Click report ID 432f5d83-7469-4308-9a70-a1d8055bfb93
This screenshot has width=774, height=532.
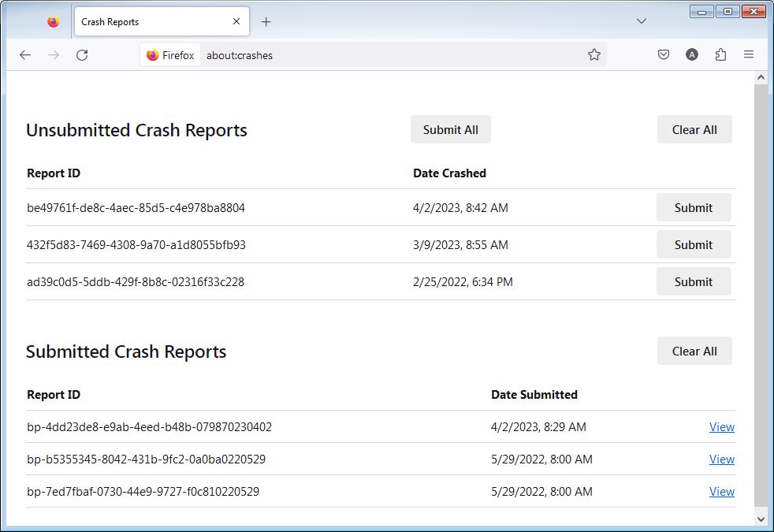[136, 245]
